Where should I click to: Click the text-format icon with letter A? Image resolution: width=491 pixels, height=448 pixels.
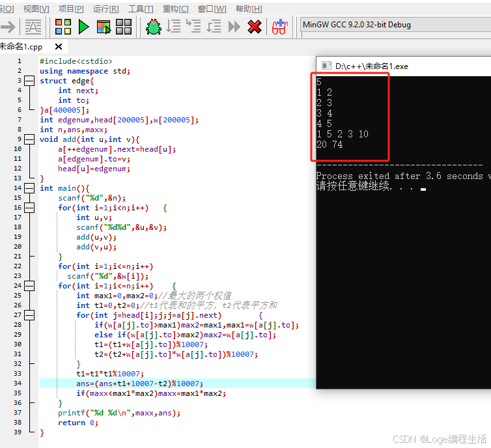(33, 27)
